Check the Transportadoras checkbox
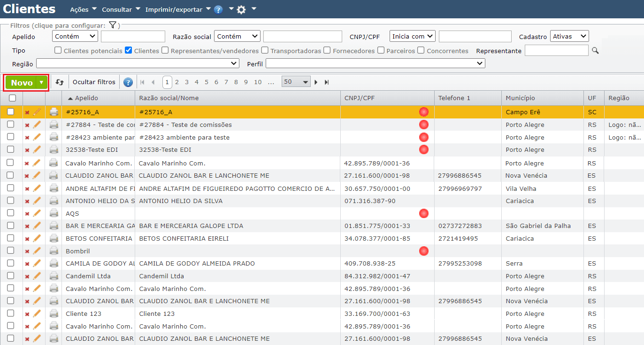Image resolution: width=644 pixels, height=345 pixels. click(265, 50)
